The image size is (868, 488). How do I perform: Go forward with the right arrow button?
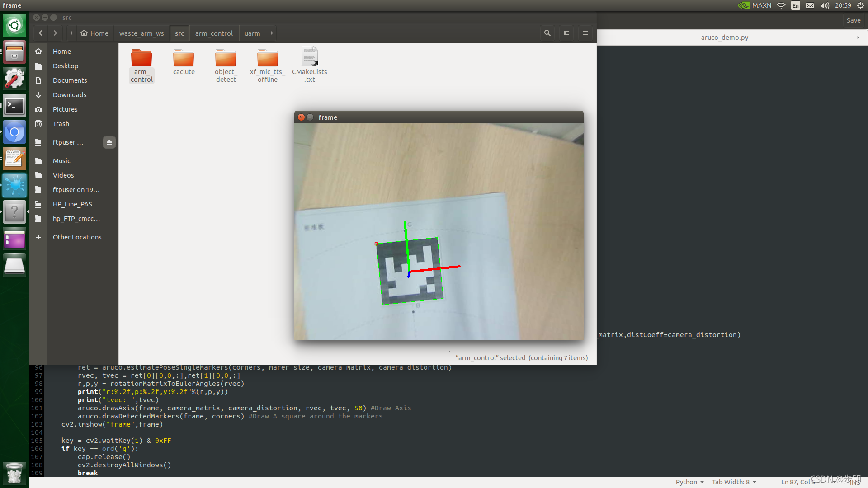(x=55, y=33)
